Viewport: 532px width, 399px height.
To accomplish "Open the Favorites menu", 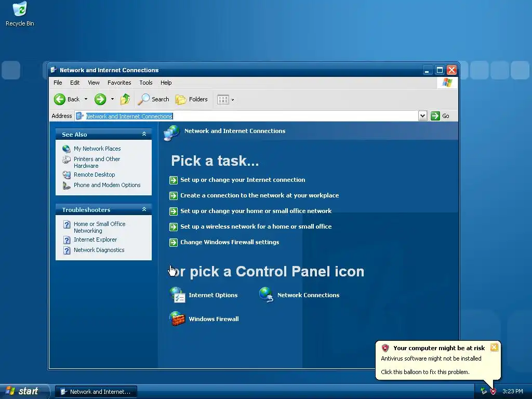I will coord(119,83).
